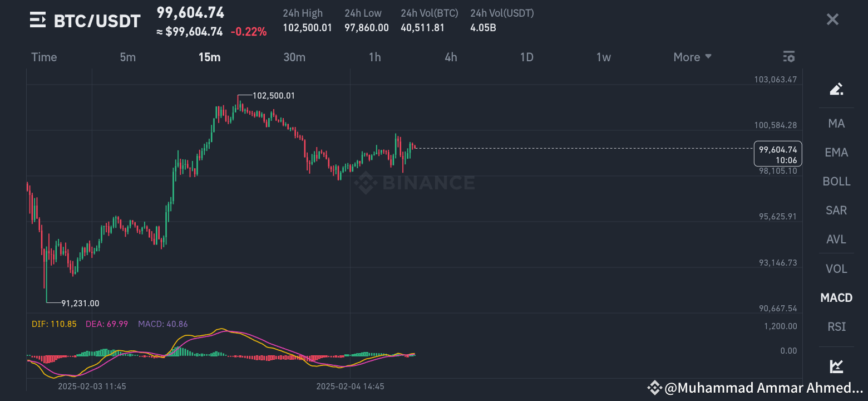Open the drawing tools pencil icon
868x401 pixels.
(x=836, y=89)
